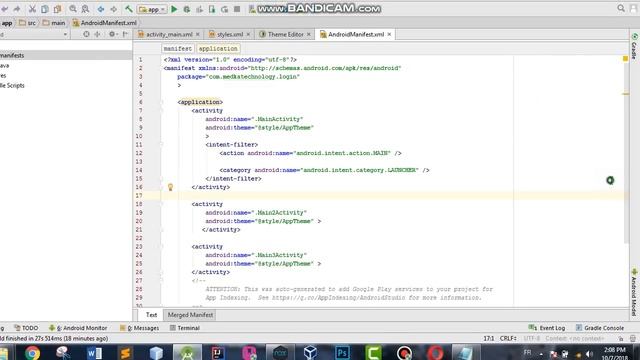Fold the Main3Activity block at line 23
The height and width of the screenshot is (360, 640).
pyautogui.click(x=161, y=247)
